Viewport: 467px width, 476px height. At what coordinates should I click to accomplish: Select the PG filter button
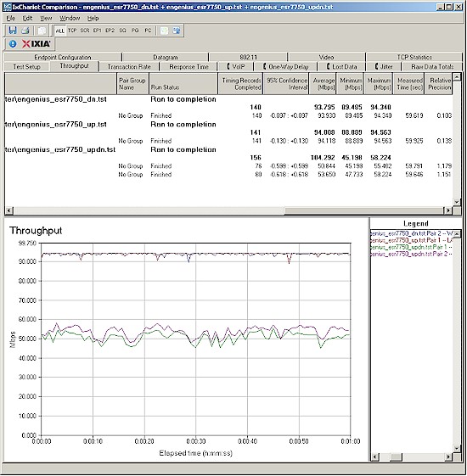click(135, 31)
